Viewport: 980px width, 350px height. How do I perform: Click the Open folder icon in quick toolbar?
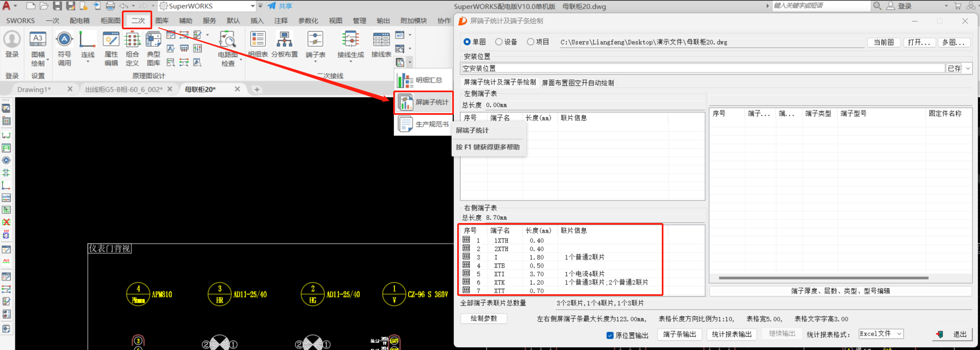44,6
